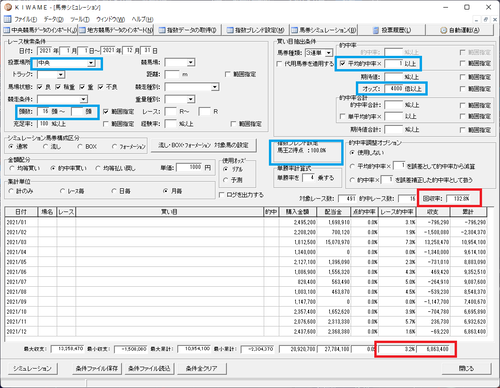Select the 流し ticket structure radio

pos(45,146)
